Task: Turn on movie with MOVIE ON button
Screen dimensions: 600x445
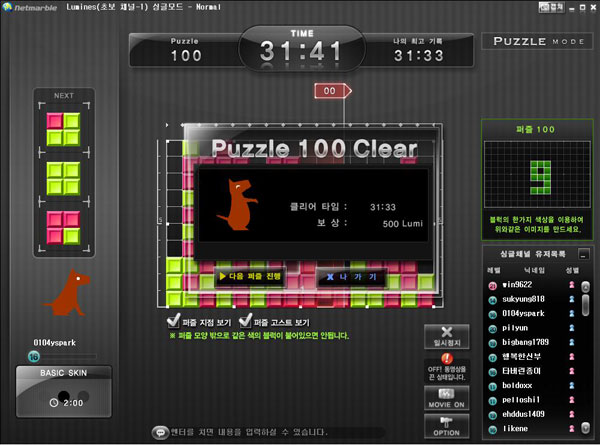Action: 446,398
